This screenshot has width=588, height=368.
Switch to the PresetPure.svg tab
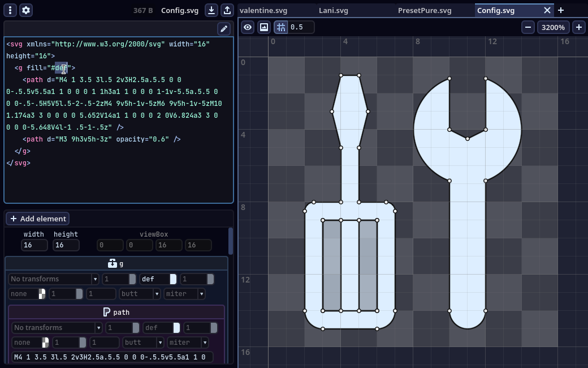tap(435, 11)
